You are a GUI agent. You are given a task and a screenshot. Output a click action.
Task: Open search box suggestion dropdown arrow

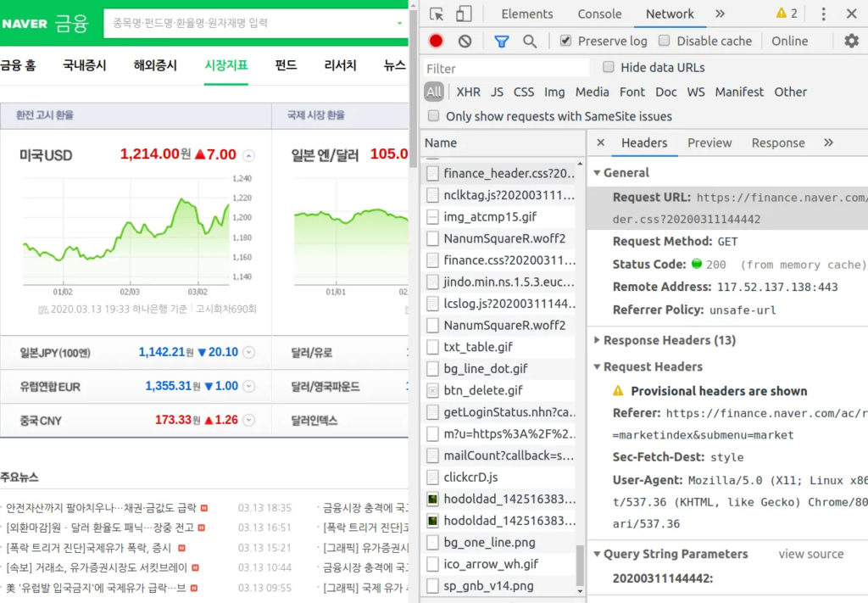pos(400,23)
